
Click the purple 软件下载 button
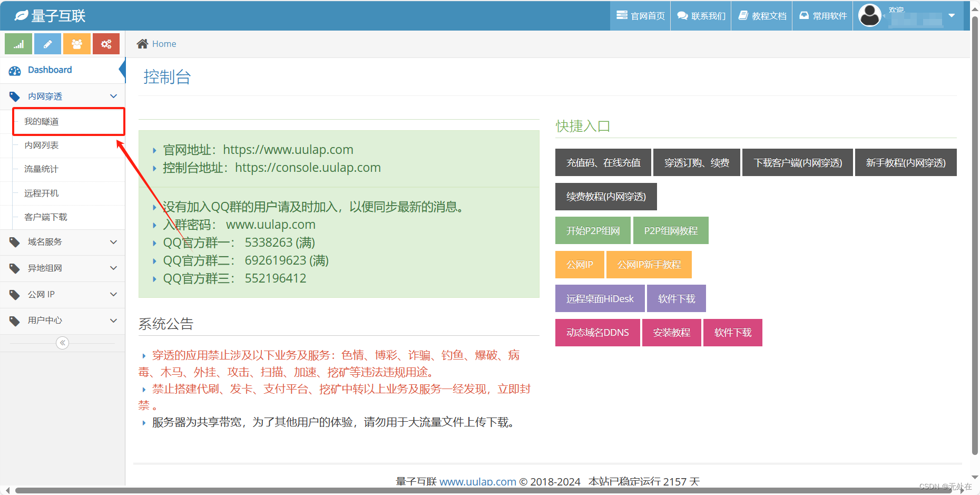tap(677, 298)
